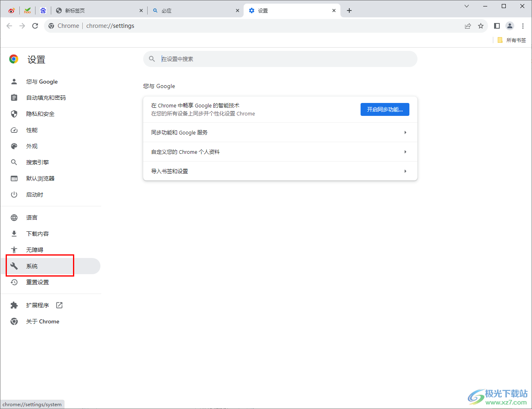The width and height of the screenshot is (532, 409).
Task: Open 默认浏览器 settings section
Action: pos(50,178)
